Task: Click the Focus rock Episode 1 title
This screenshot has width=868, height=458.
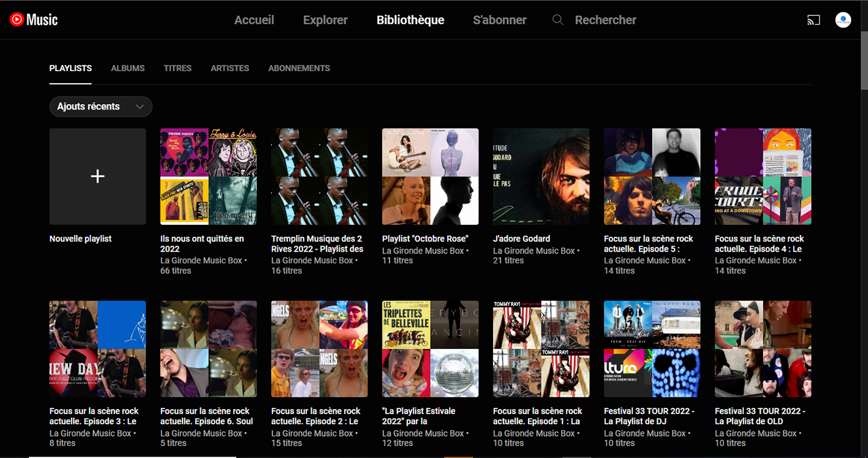Action: (x=538, y=416)
